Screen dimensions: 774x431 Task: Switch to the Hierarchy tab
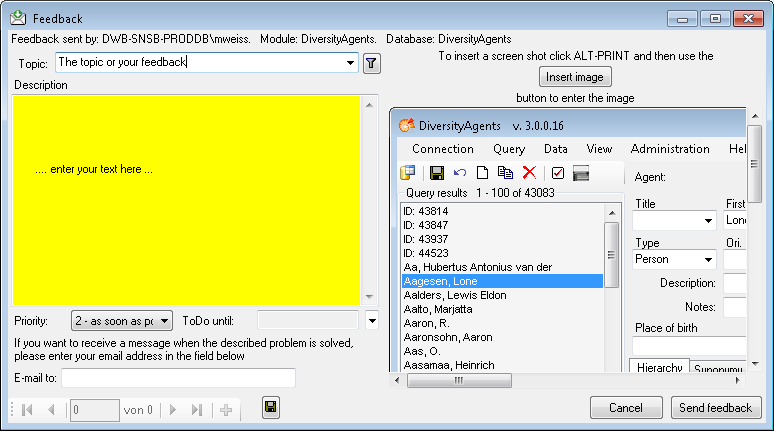coord(659,367)
